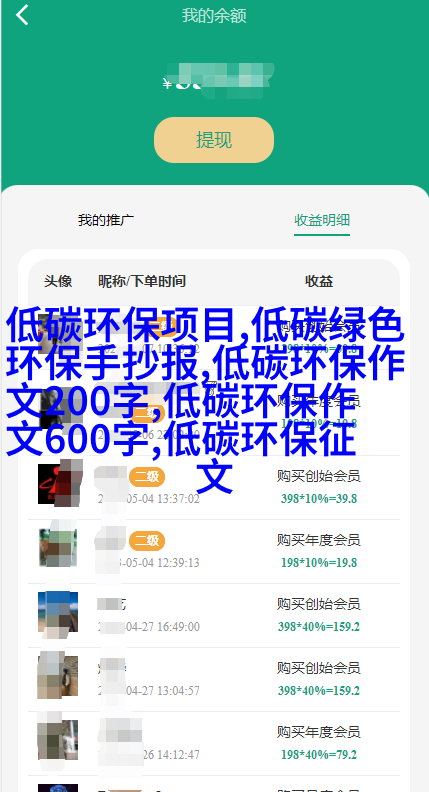429x792 pixels.
Task: Switch to the 我的推广 tab
Action: tap(106, 220)
